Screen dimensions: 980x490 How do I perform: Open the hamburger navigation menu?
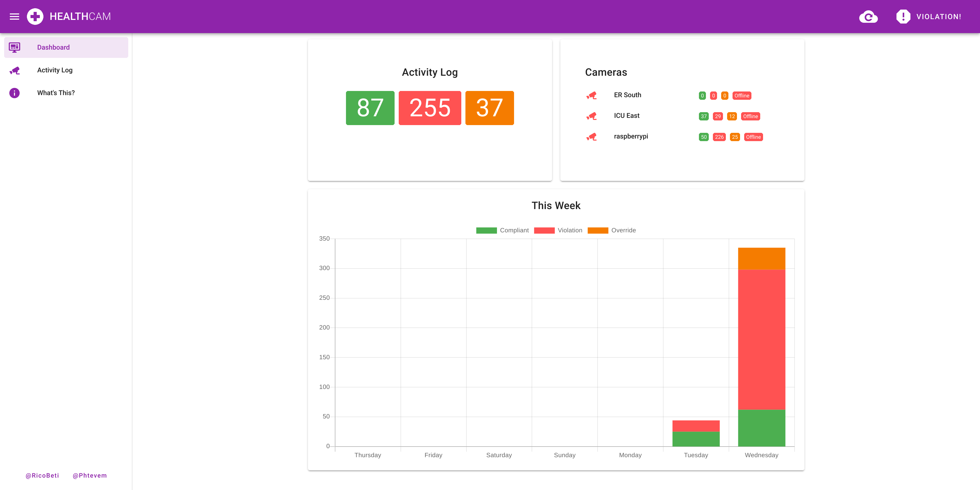coord(14,16)
